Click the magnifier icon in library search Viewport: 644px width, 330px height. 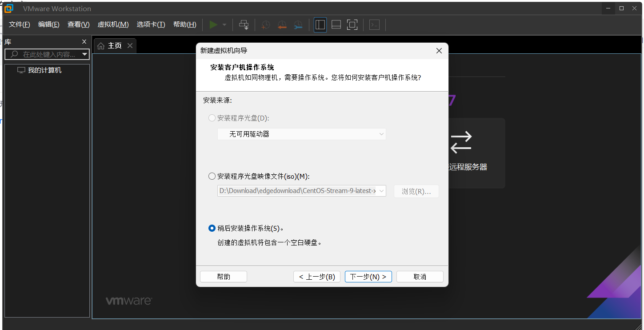point(14,54)
